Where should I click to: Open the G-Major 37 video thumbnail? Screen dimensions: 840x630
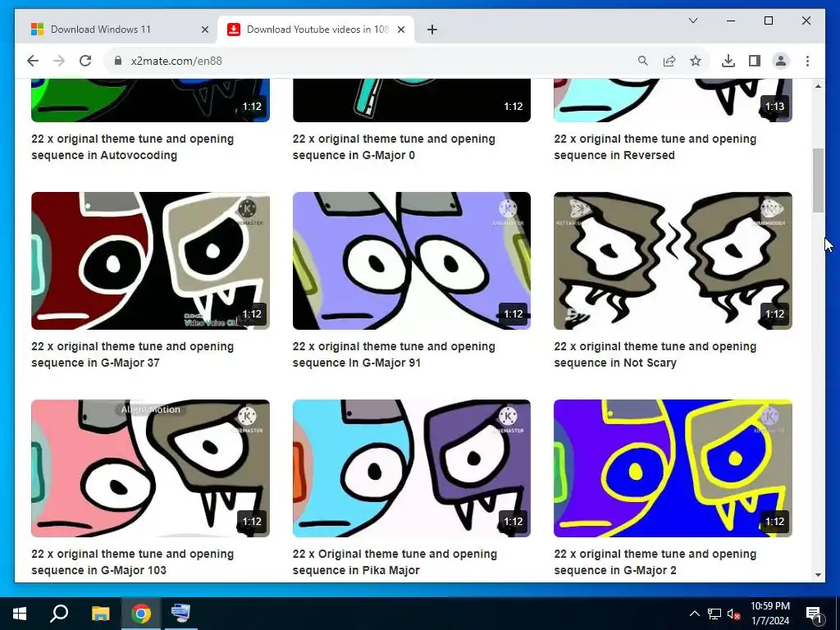[x=151, y=261]
